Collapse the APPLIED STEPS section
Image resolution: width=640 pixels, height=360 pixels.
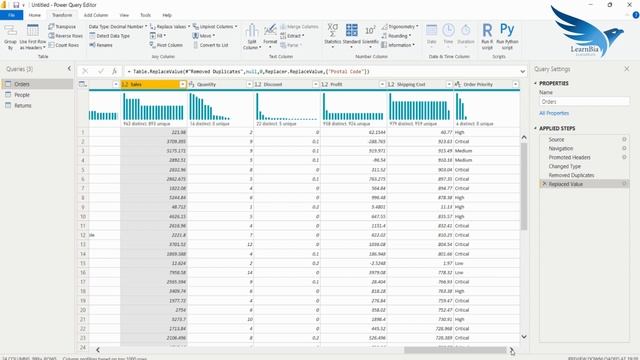tap(536, 128)
